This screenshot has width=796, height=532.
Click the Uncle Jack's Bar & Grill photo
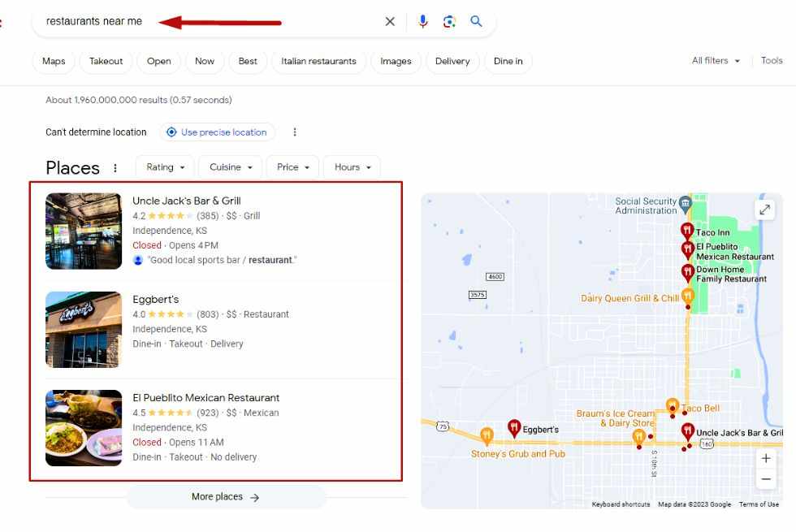coord(84,231)
